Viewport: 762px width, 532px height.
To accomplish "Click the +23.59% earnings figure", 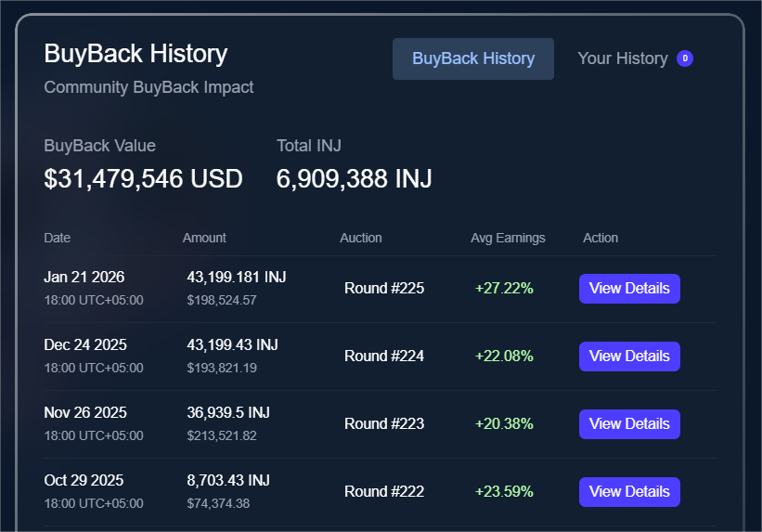I will pyautogui.click(x=504, y=492).
